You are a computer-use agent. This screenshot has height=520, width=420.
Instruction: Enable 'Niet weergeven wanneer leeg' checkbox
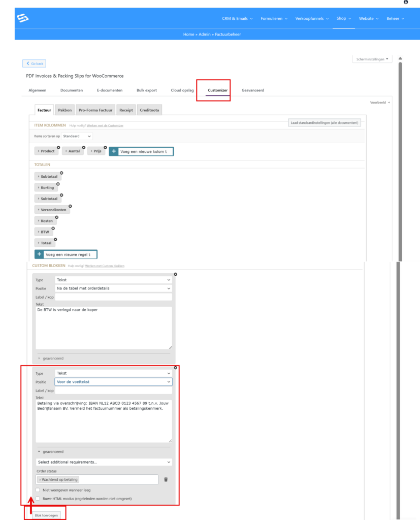pos(38,490)
